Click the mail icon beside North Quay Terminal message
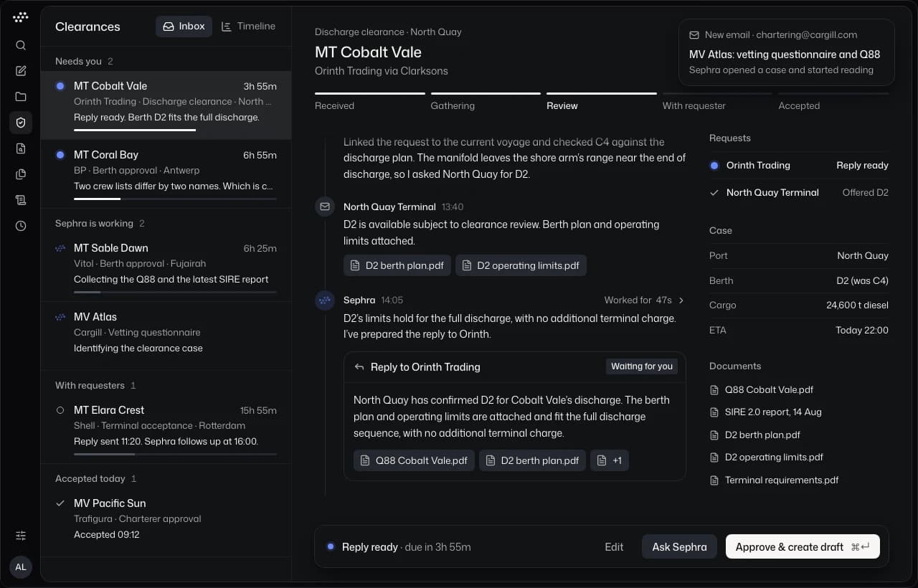This screenshot has height=588, width=918. [x=325, y=207]
